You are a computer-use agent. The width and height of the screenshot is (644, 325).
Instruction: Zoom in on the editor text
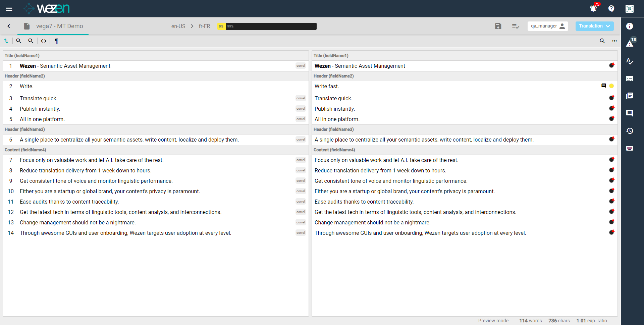19,41
